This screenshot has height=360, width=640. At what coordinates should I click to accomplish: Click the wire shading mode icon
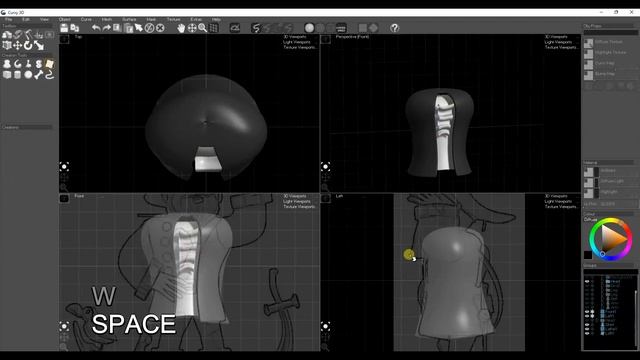341,28
